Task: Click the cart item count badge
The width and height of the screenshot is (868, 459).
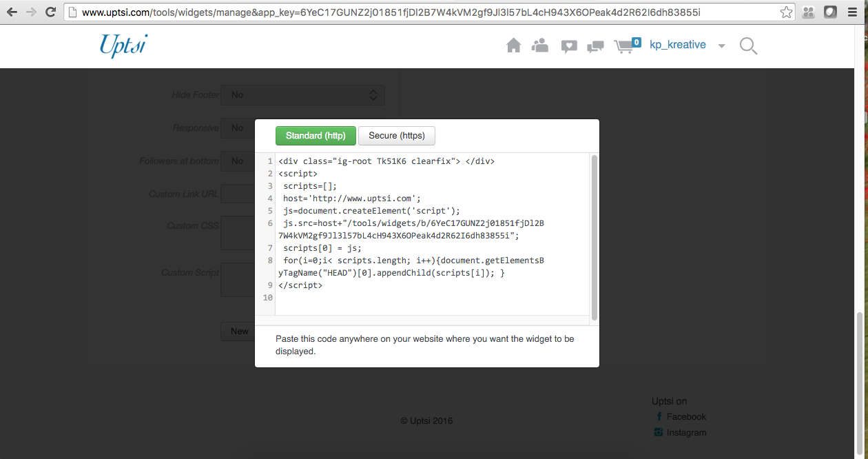Action: click(636, 42)
